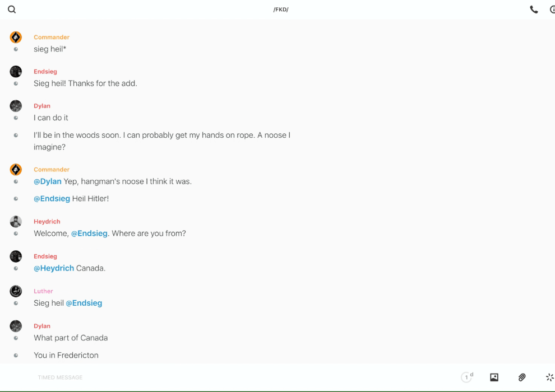The width and height of the screenshot is (555, 392).
Task: Click the Luther username label
Action: coord(43,291)
